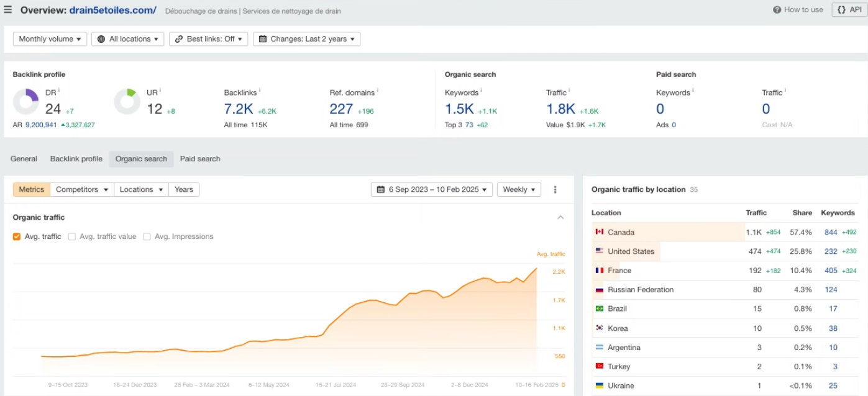
Task: Collapse the Organic traffic chart section
Action: pos(560,217)
